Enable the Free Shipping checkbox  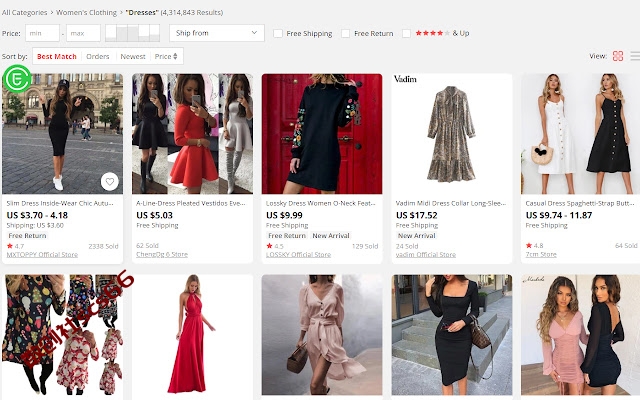point(278,33)
